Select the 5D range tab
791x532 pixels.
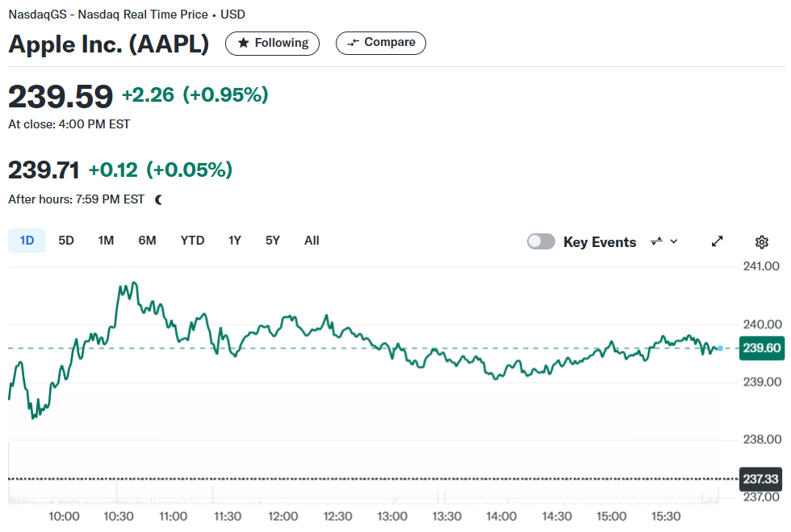[x=66, y=241]
